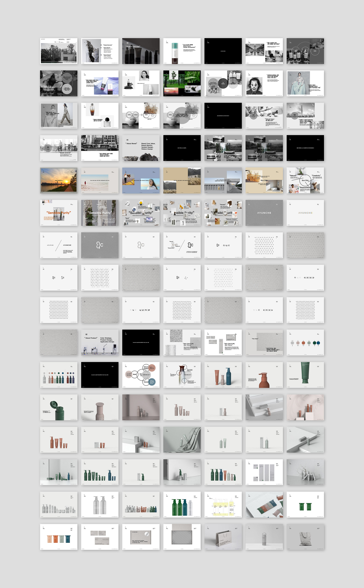Viewport: 364px width, 588px height.
Task: Open the "02 About Product" section slide
Action: point(100,342)
